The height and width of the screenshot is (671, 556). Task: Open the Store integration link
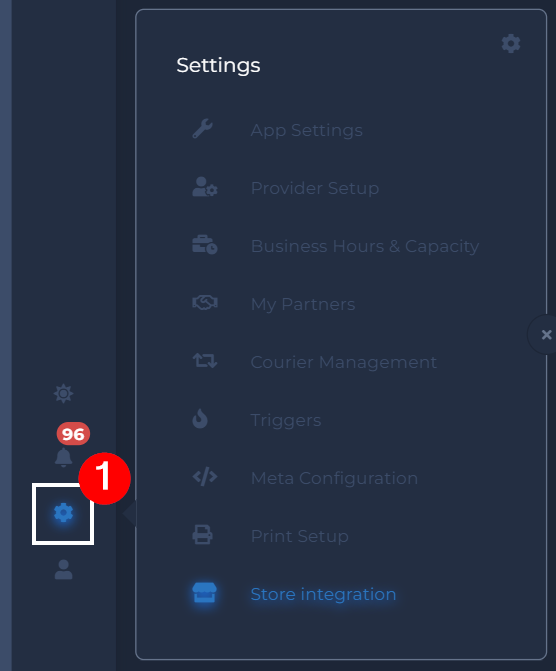[323, 594]
